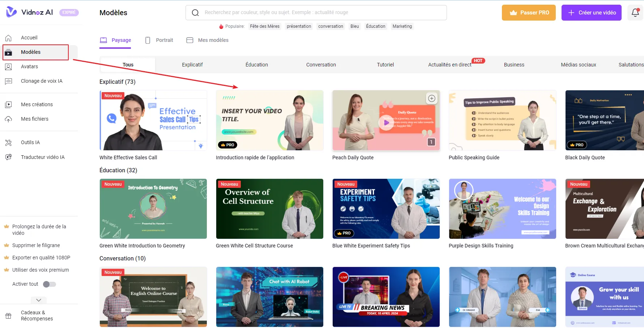The width and height of the screenshot is (644, 328).
Task: Open Outils IA in sidebar
Action: click(x=30, y=142)
